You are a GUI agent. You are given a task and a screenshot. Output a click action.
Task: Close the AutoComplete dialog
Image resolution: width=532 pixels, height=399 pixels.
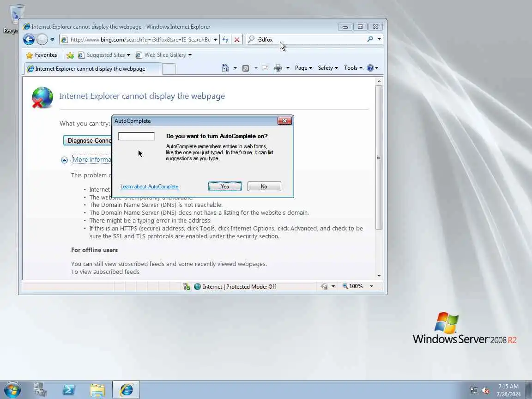[284, 121]
